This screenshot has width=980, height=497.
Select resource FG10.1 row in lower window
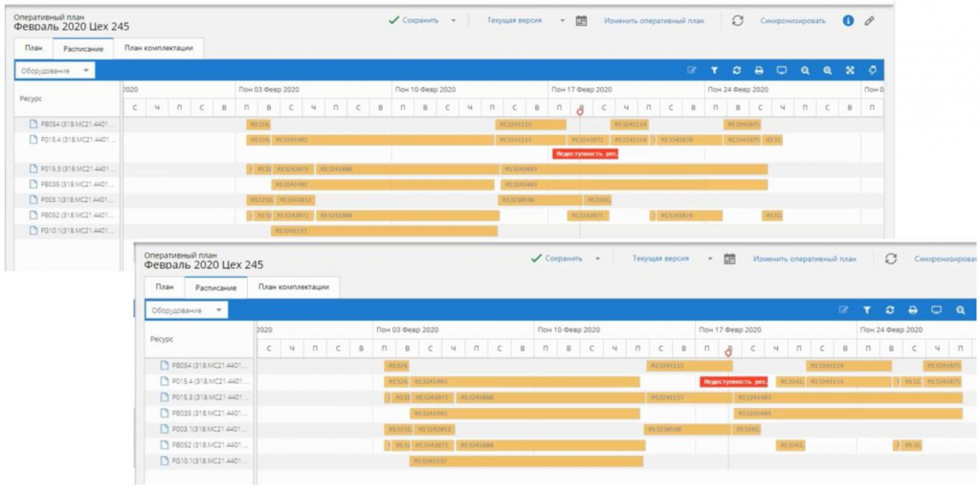[199, 462]
